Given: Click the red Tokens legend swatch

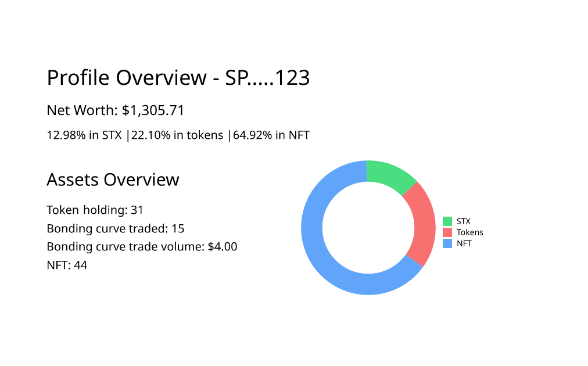Looking at the screenshot, I should 447,232.
